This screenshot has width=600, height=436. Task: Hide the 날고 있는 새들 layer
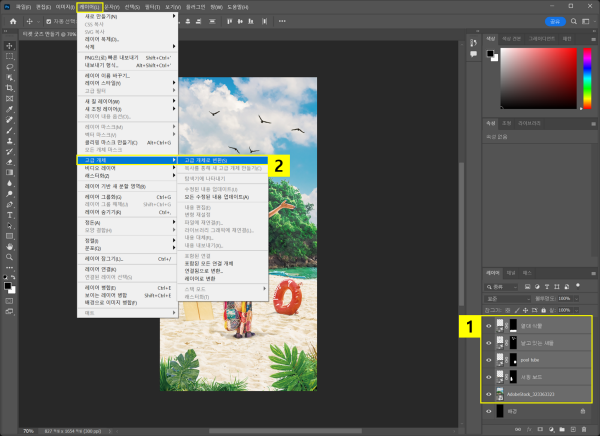[x=489, y=343]
